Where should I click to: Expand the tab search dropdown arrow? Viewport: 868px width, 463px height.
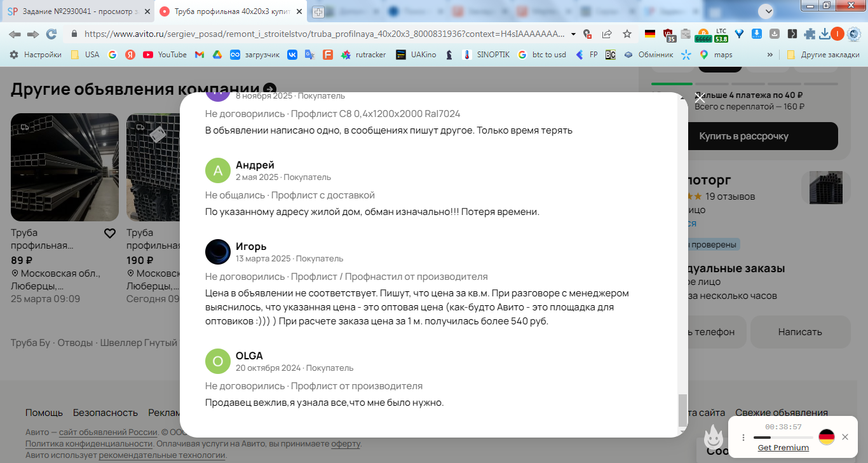[x=768, y=11]
